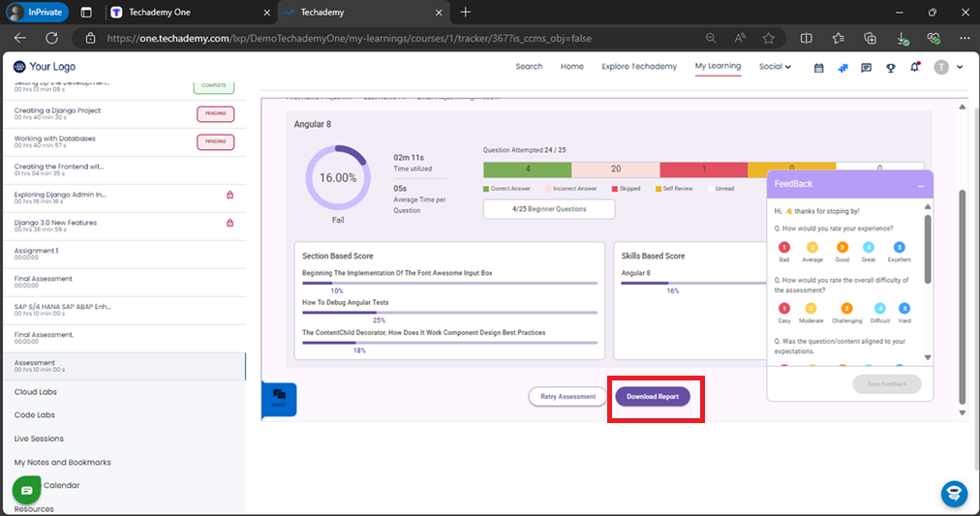Expand the Social dropdown menu

(x=775, y=67)
